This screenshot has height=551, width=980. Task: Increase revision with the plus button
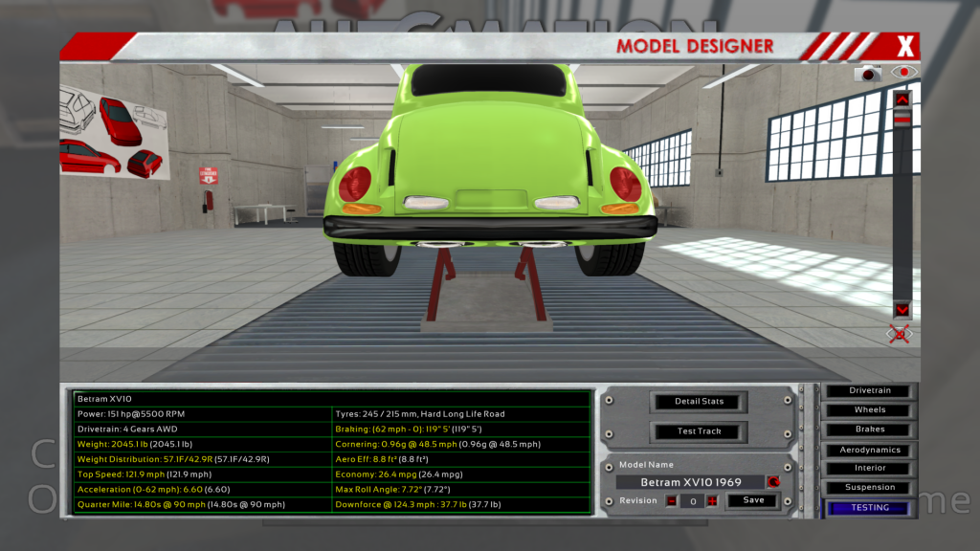tap(712, 501)
